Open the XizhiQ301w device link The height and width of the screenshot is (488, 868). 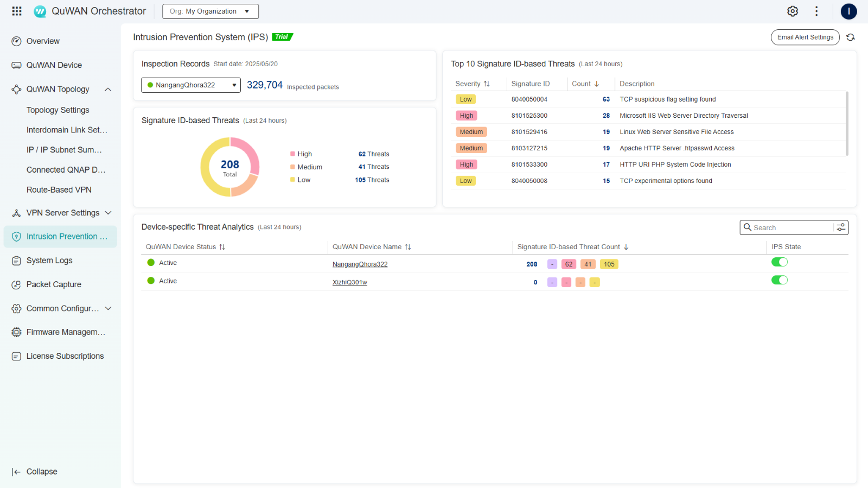(x=350, y=282)
